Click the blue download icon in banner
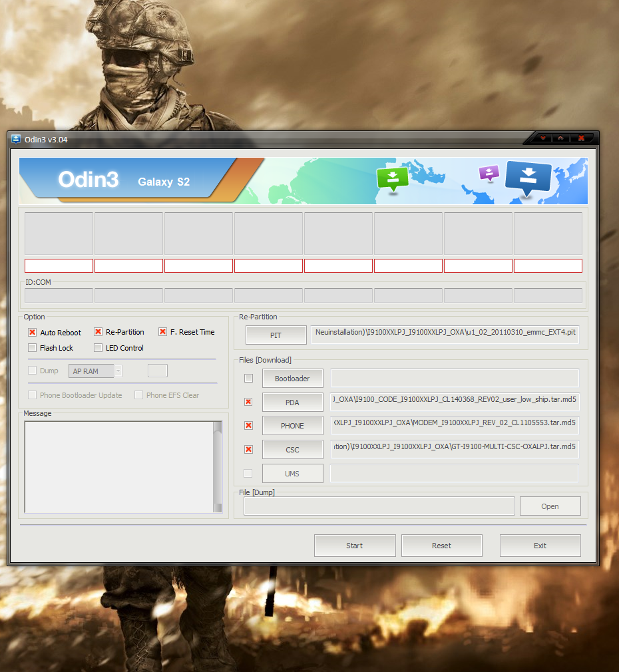This screenshot has width=619, height=672. click(x=528, y=178)
